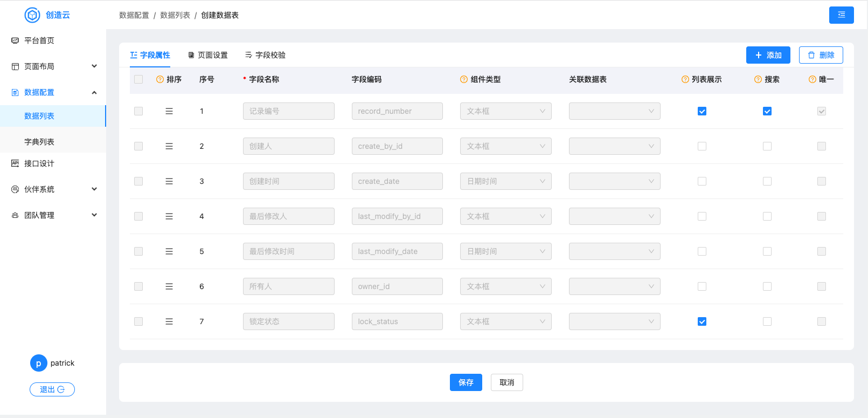Screen dimensions: 868x418
Task: Uncheck 列表展示 for lock_status row
Action: pyautogui.click(x=702, y=321)
